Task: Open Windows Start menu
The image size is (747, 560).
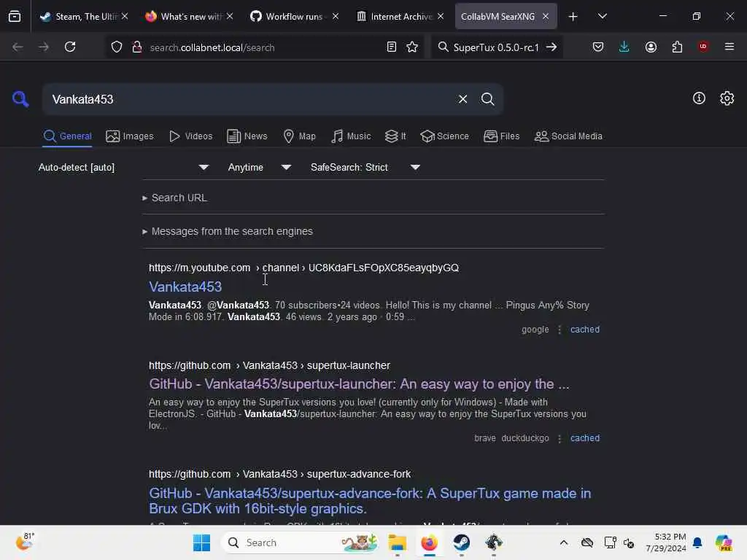Action: click(x=201, y=542)
